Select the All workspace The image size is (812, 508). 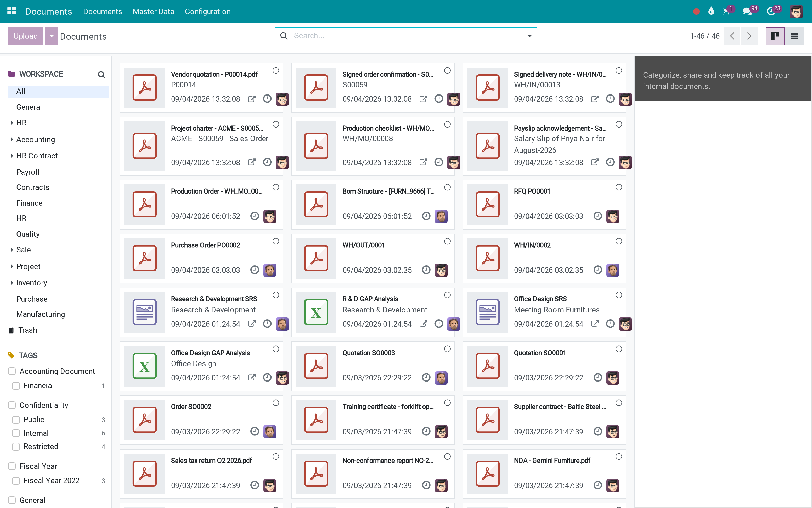[x=58, y=91]
